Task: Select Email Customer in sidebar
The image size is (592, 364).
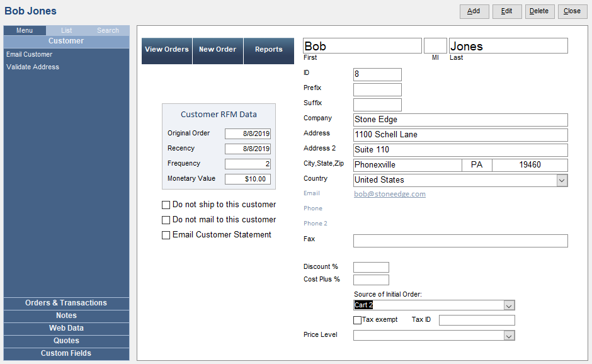Action: tap(30, 55)
